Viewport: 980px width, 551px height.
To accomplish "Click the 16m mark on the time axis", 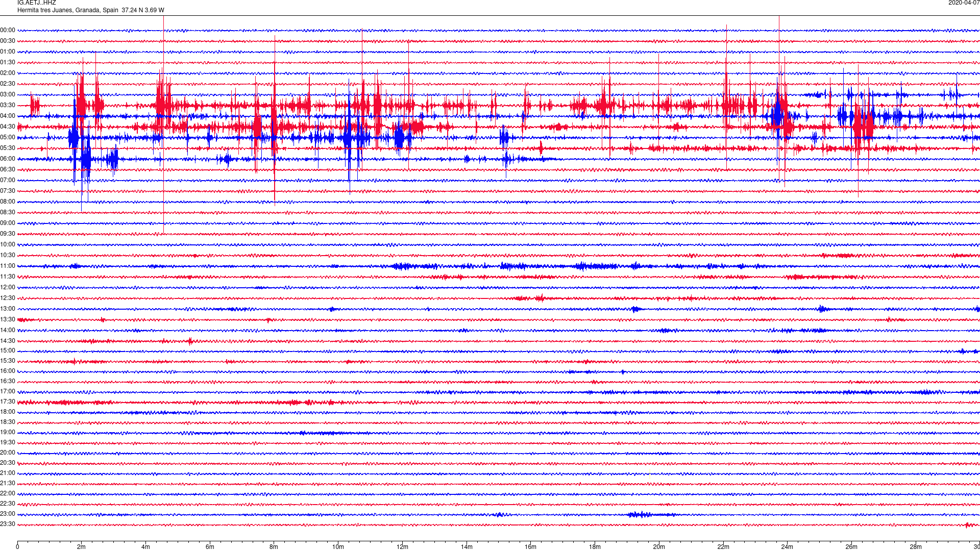I will coord(530,547).
